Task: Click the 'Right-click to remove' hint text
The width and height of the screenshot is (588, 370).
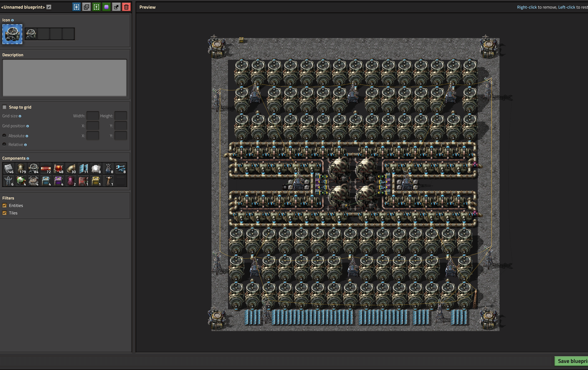Action: pyautogui.click(x=537, y=7)
